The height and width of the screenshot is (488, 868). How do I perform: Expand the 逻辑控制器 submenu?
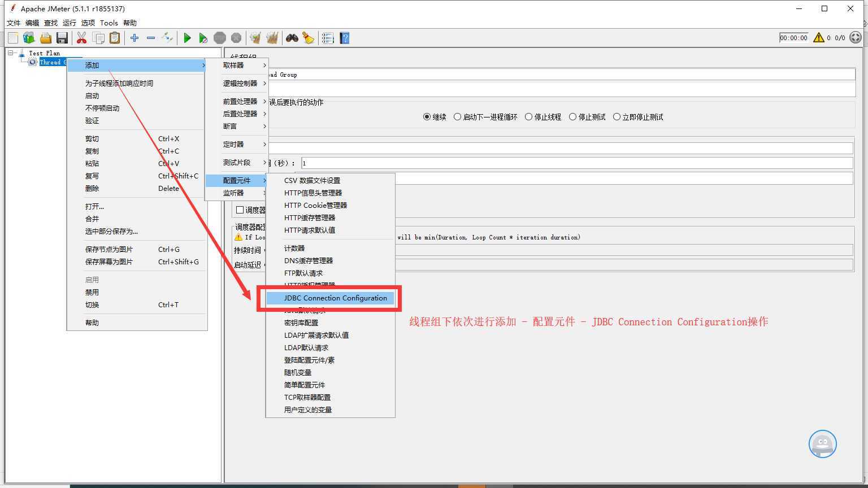point(236,83)
